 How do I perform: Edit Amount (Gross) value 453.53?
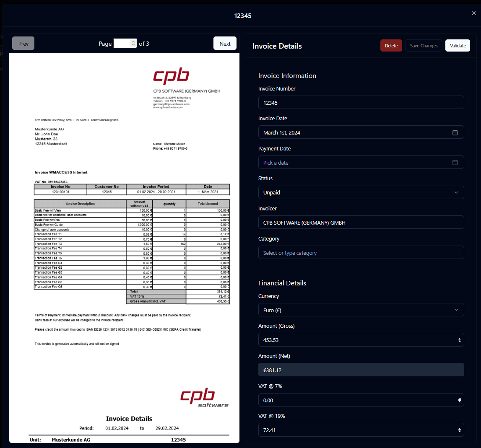click(x=361, y=340)
